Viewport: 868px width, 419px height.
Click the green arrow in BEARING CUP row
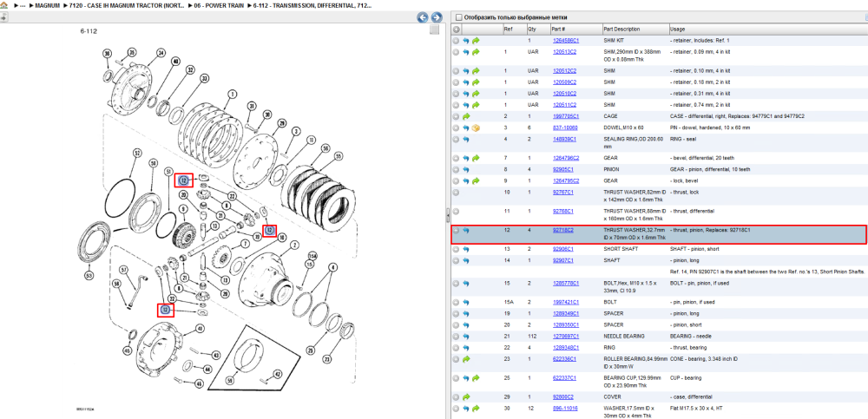pyautogui.click(x=476, y=378)
